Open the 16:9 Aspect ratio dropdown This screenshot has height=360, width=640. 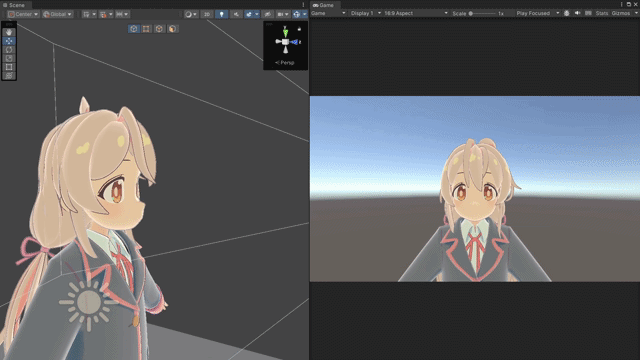416,13
